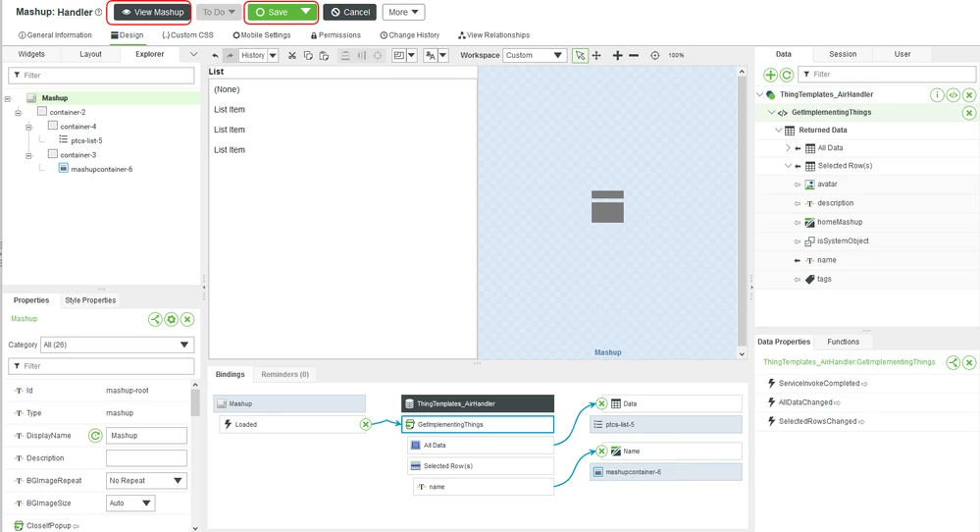Open the Reminders (0) tab
The image size is (980, 532).
point(285,375)
